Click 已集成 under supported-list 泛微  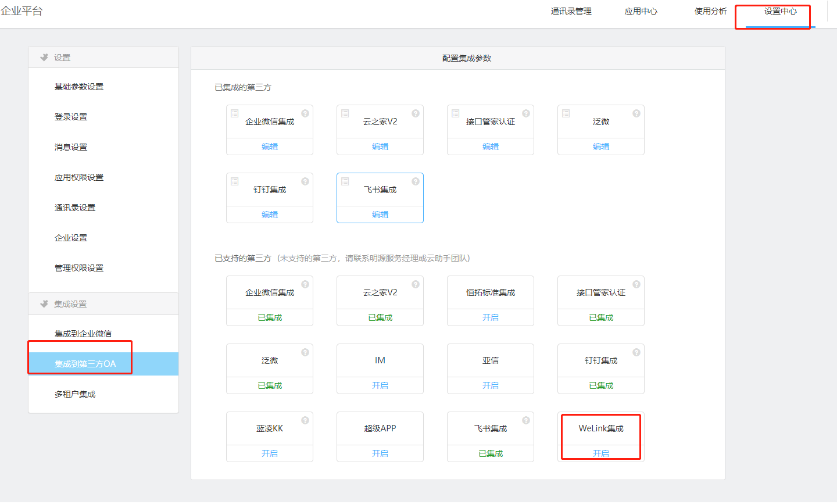pos(270,385)
